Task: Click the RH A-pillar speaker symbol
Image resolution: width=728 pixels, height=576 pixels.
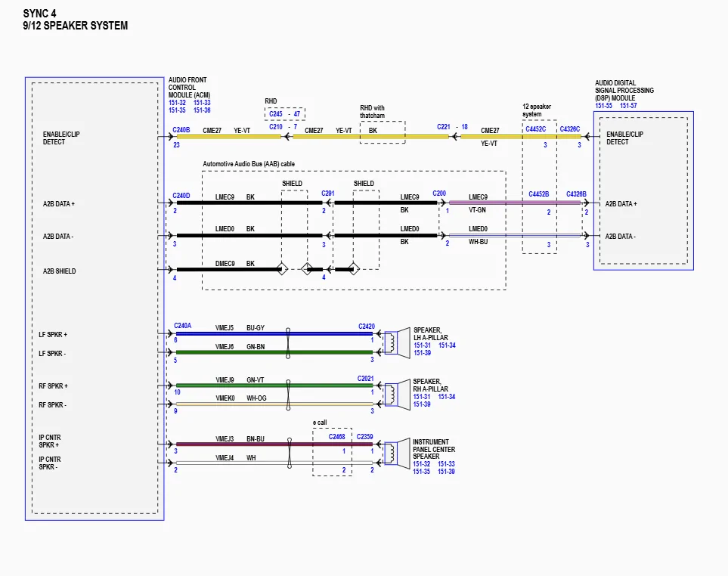Action: click(397, 395)
